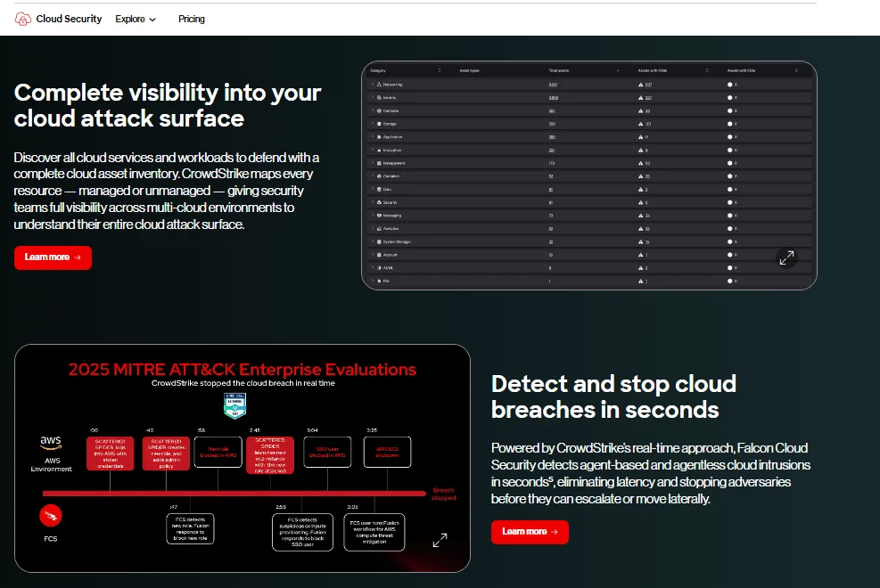Click 'Complete visibility into your cloud' heading
The height and width of the screenshot is (588, 880).
[168, 105]
